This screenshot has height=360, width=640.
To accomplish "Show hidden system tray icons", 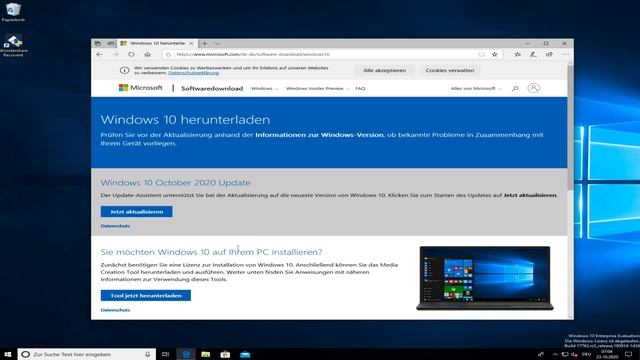I will [555, 354].
